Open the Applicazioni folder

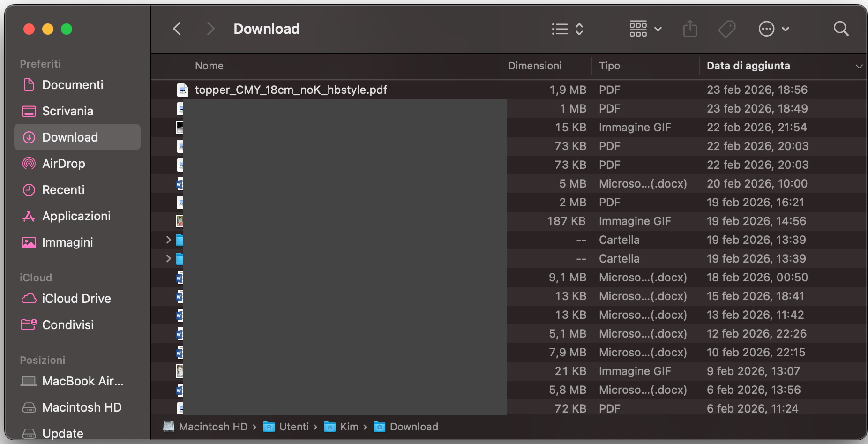(77, 216)
